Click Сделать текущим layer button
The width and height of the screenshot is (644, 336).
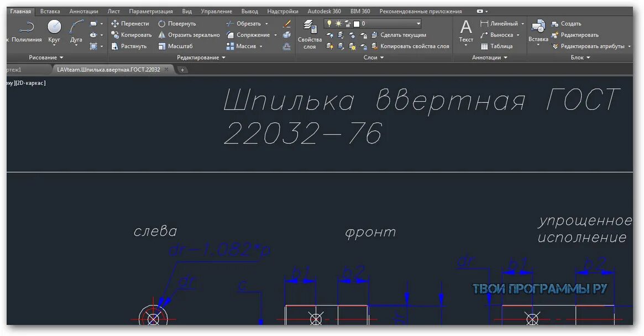399,35
